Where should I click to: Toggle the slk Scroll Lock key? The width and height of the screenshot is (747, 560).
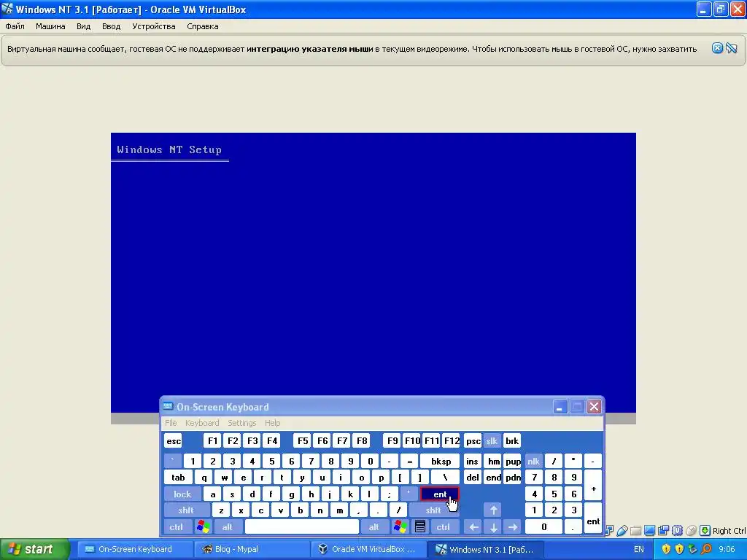[x=492, y=440]
